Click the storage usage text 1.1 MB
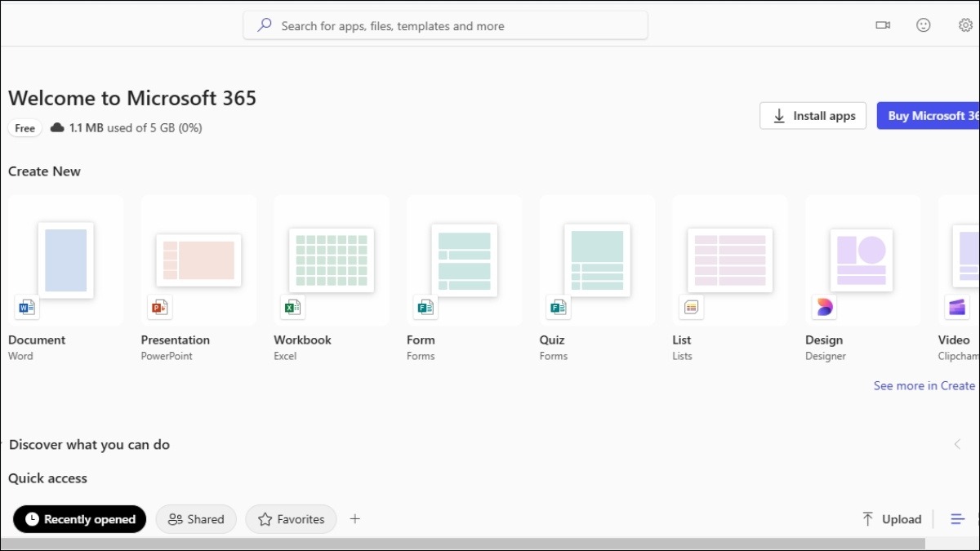The width and height of the screenshot is (980, 551). (136, 128)
